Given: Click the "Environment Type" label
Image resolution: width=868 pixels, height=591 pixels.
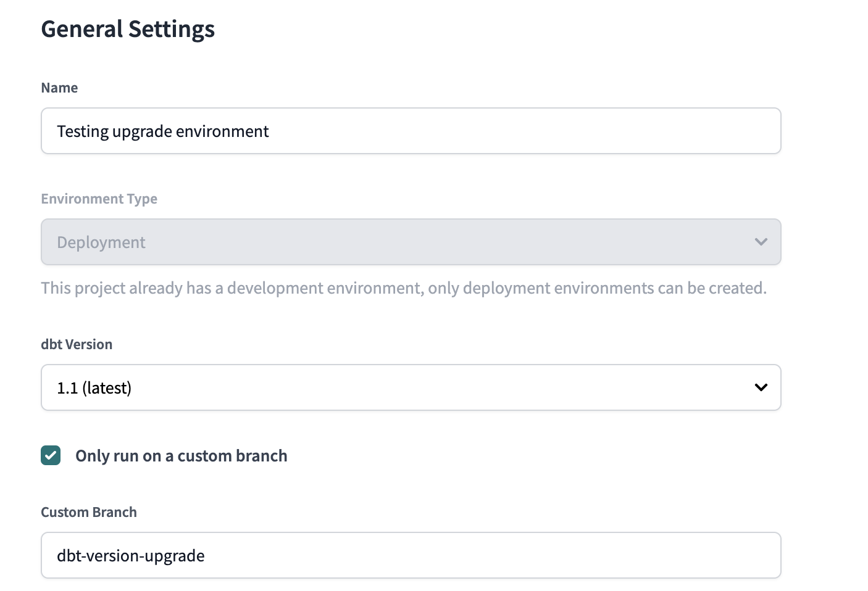Looking at the screenshot, I should 99,198.
